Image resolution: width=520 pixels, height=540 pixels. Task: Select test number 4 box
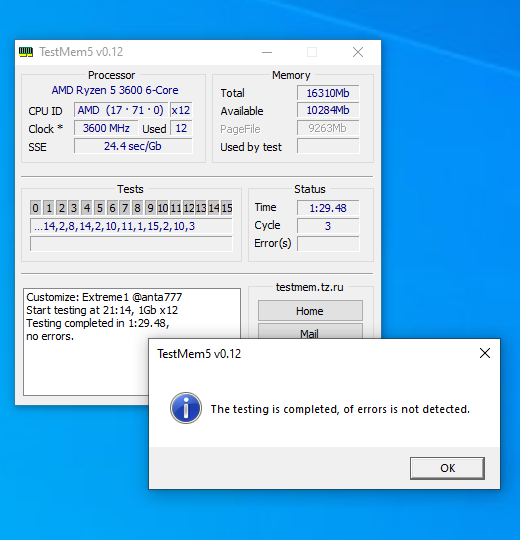tap(87, 208)
